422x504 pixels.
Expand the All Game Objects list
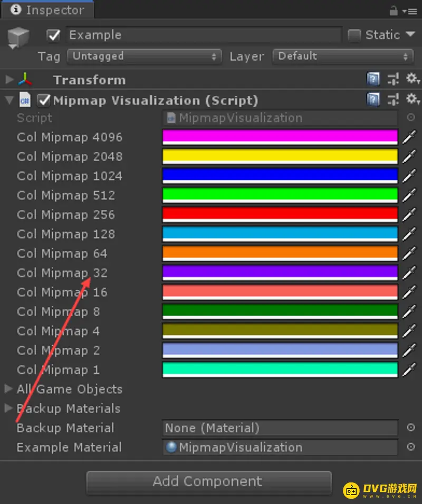(8, 389)
